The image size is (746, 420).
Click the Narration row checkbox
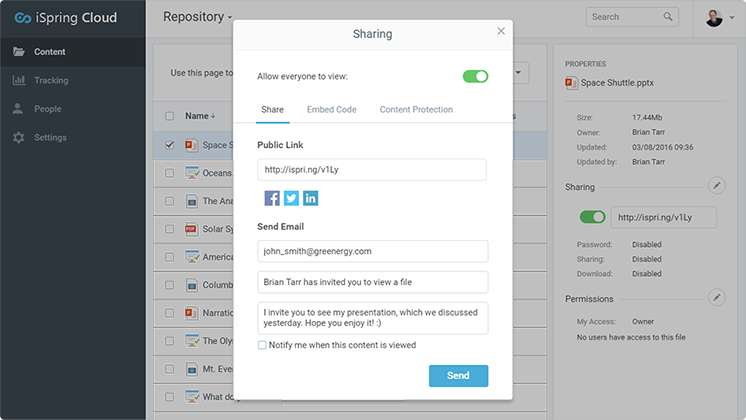click(x=169, y=313)
